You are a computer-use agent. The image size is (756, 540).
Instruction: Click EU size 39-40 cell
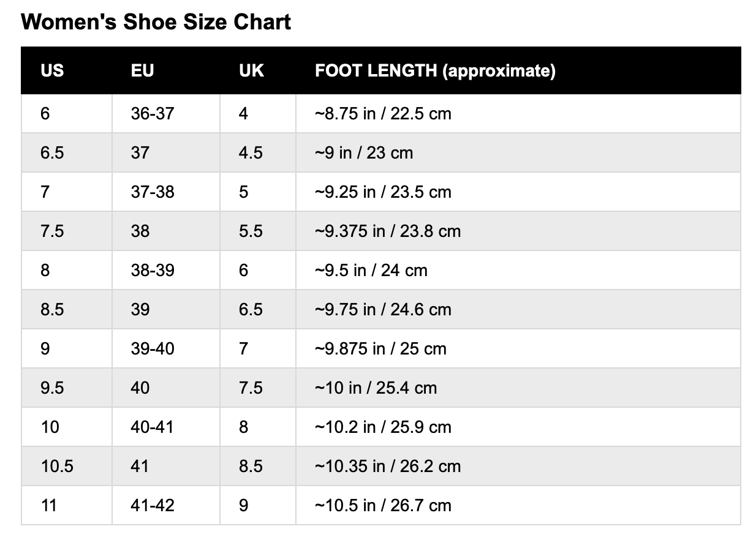166,348
